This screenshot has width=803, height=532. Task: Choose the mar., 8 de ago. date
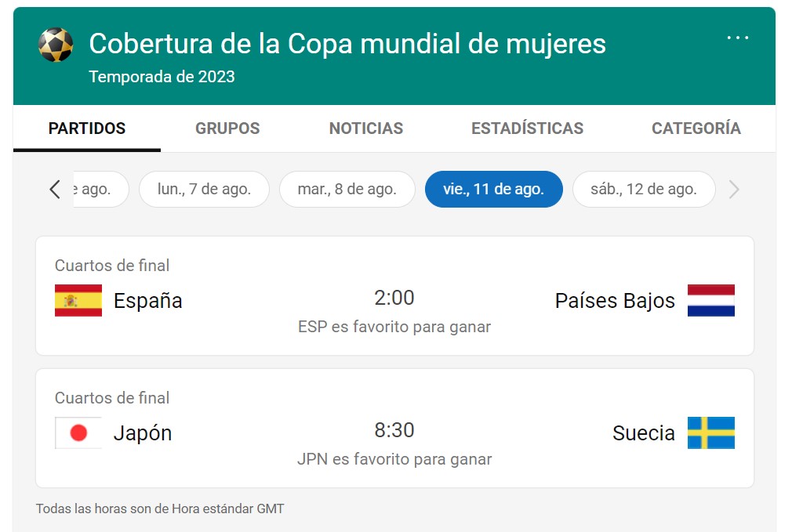tap(347, 189)
